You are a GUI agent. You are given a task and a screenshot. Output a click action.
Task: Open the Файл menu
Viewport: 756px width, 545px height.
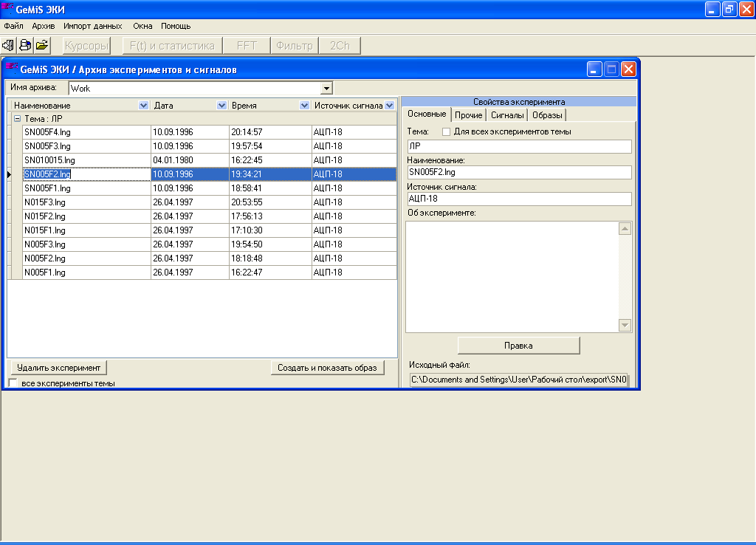coord(13,26)
